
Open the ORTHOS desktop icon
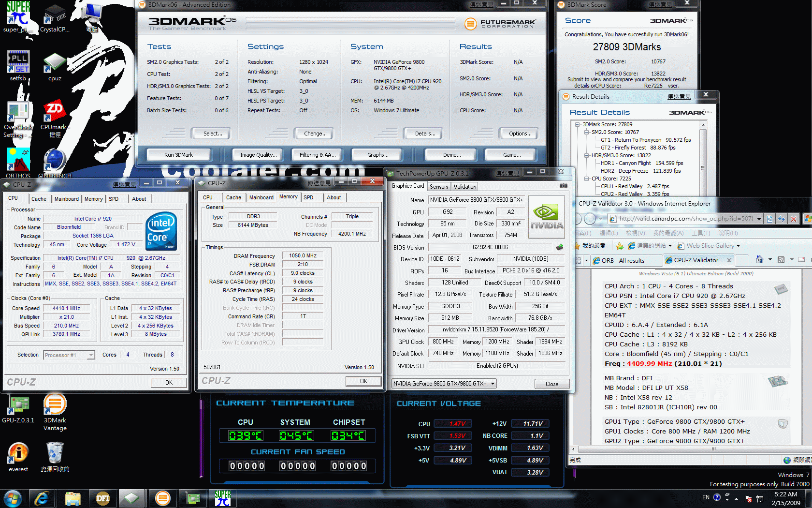pyautogui.click(x=18, y=163)
